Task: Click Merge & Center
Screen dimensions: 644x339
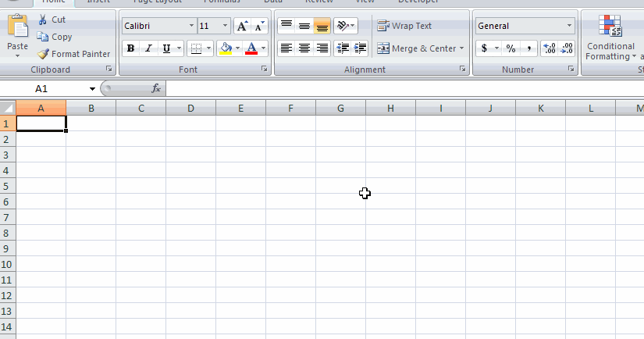Action: [x=417, y=48]
